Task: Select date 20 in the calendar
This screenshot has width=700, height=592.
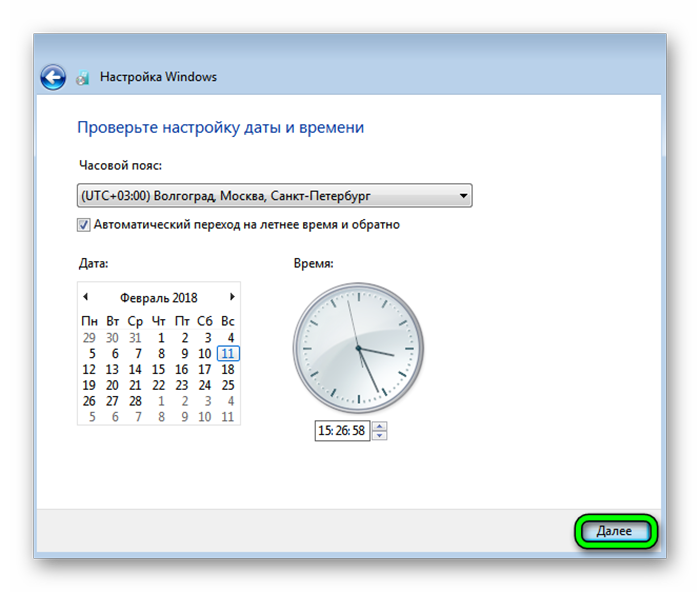Action: click(x=112, y=385)
